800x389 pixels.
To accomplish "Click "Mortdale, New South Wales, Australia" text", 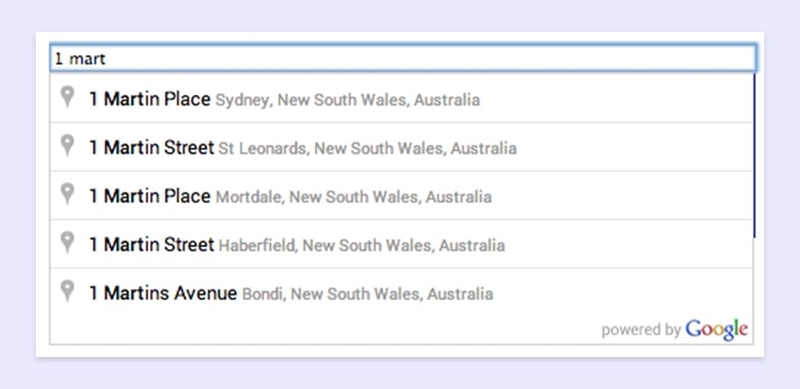I will pyautogui.click(x=354, y=197).
